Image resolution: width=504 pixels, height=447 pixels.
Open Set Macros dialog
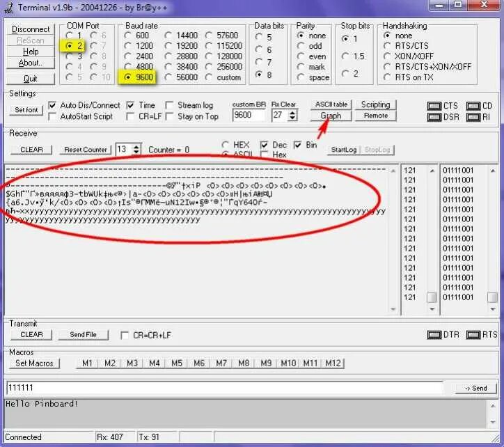[34, 363]
